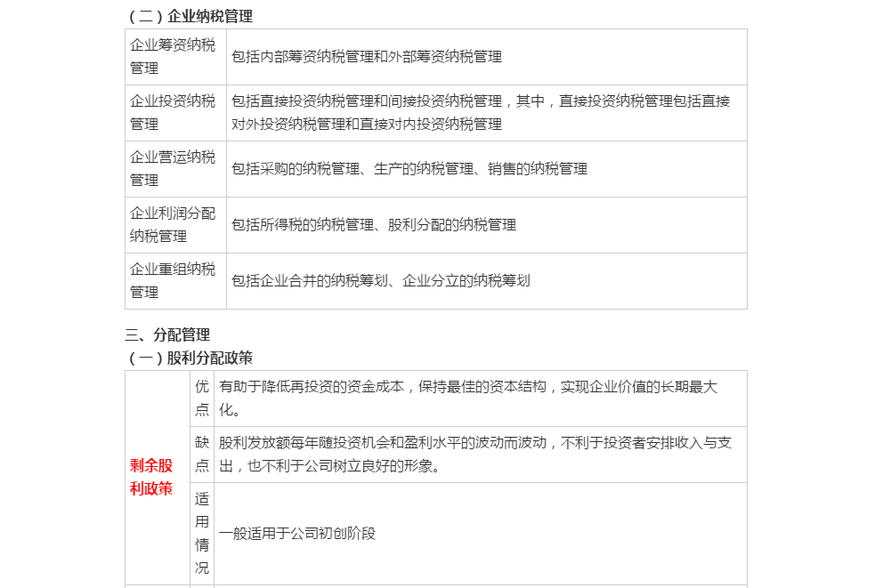875x588 pixels.
Task: Select the cell 企业筹资纳税管理
Action: [x=173, y=57]
